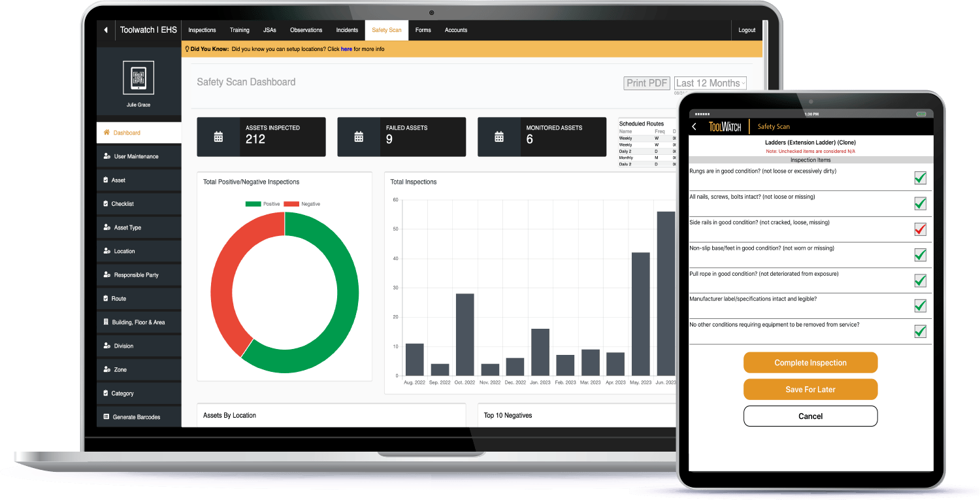Collapse sidebar with the left arrow icon
The width and height of the screenshot is (980, 500).
pos(106,30)
